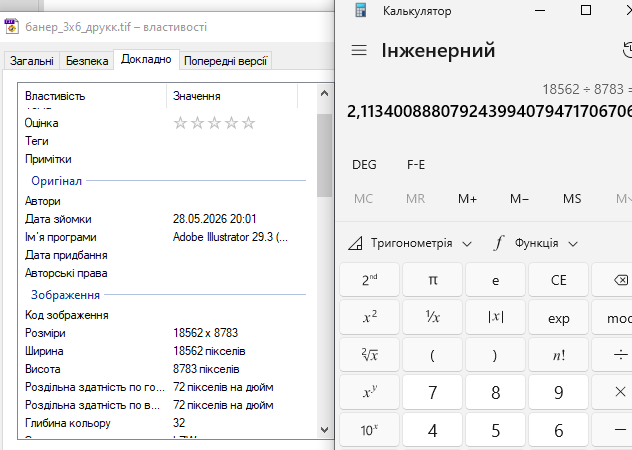Switch to the Безпека tab
This screenshot has height=450, width=632.
pos(87,61)
